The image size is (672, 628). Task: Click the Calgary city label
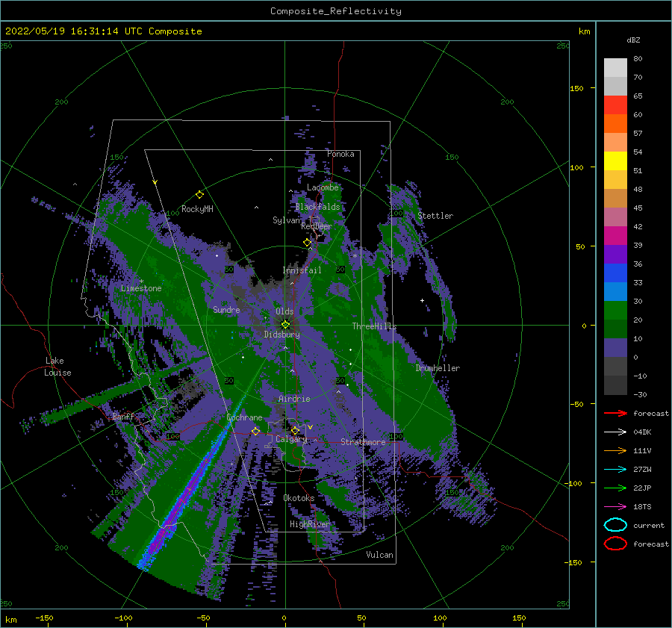(x=291, y=439)
